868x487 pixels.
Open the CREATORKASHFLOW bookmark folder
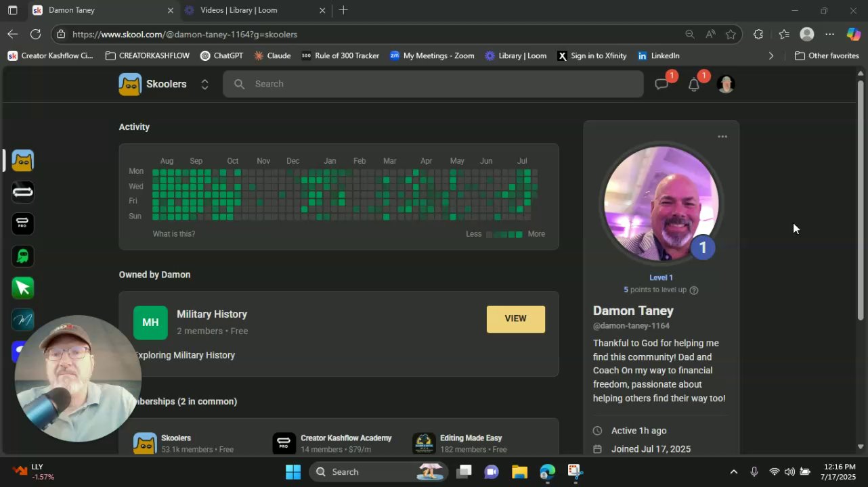[x=148, y=55]
